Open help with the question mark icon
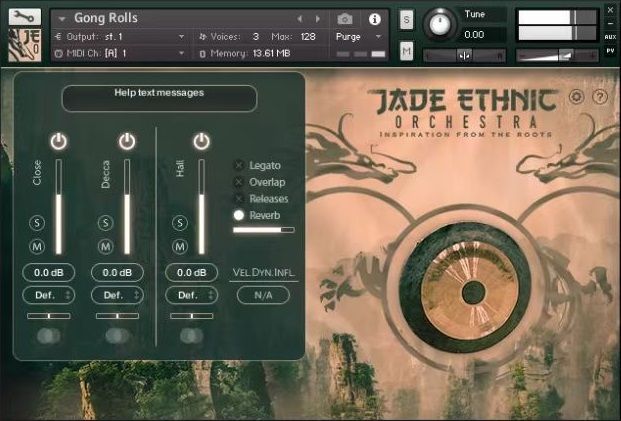The width and height of the screenshot is (621, 421). [x=600, y=97]
